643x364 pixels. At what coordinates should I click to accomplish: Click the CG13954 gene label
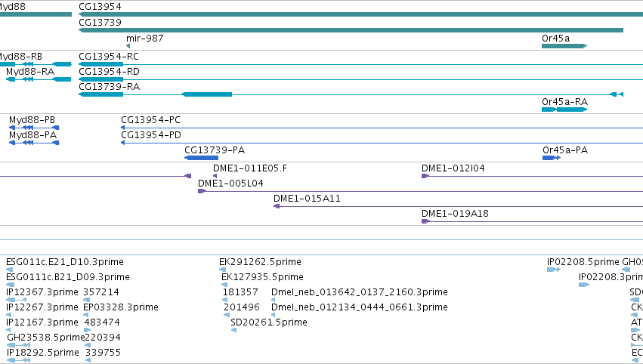(x=100, y=7)
